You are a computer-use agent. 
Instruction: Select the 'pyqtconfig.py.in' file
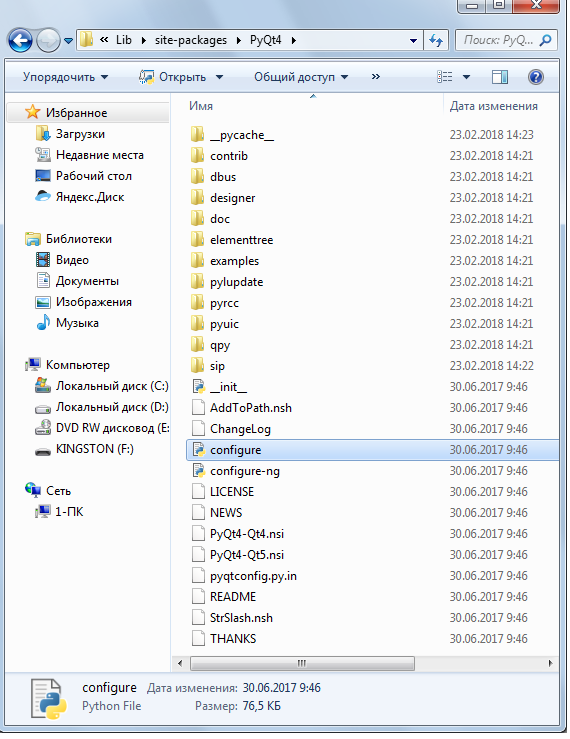253,576
